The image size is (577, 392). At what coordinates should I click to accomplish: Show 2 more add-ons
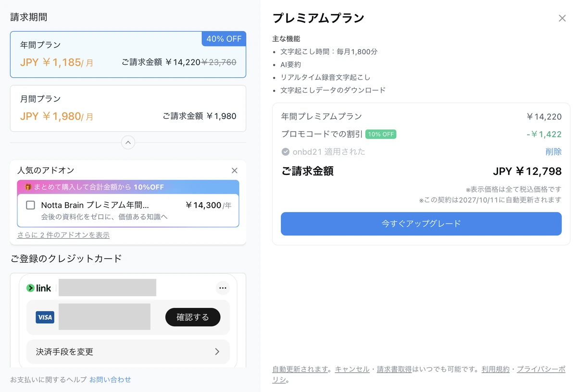pos(63,235)
